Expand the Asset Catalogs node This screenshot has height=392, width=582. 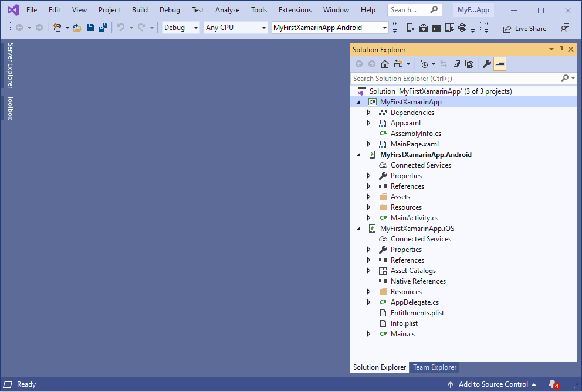click(368, 271)
